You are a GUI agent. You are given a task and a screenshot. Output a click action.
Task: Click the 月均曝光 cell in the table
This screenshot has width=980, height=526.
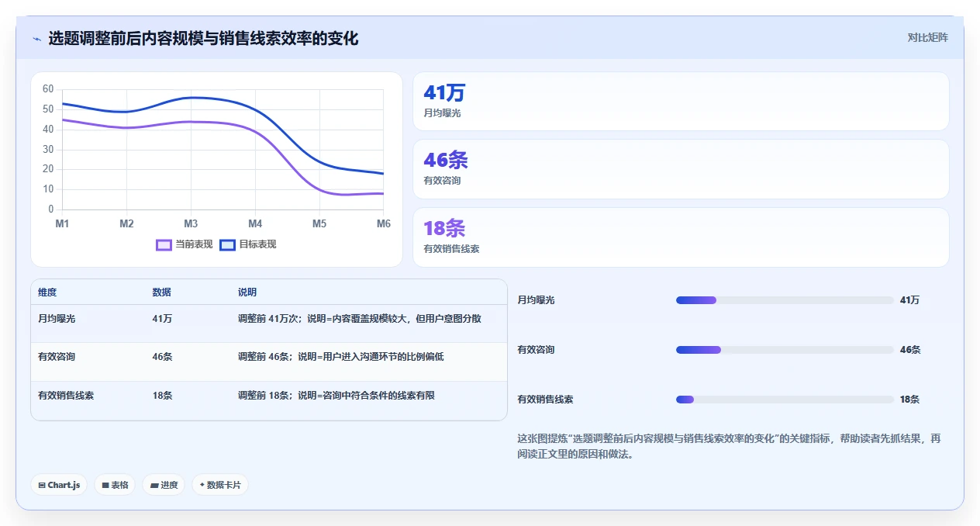[x=57, y=318]
